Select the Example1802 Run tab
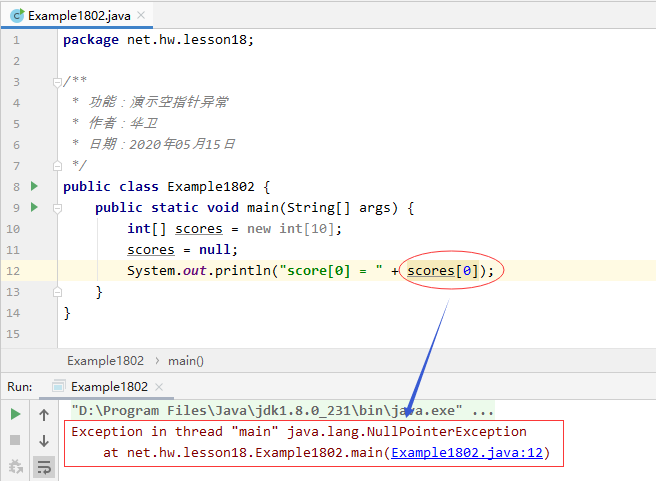This screenshot has width=656, height=481. [x=109, y=386]
